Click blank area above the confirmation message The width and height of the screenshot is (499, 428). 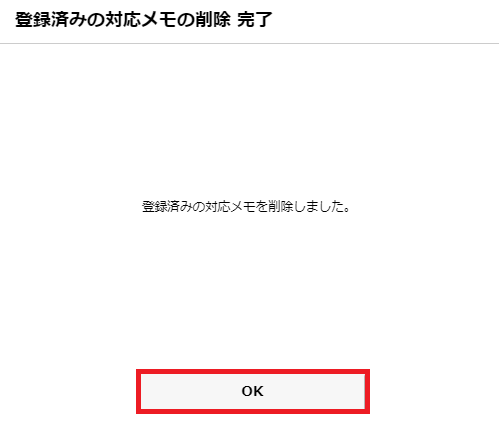[x=249, y=120]
